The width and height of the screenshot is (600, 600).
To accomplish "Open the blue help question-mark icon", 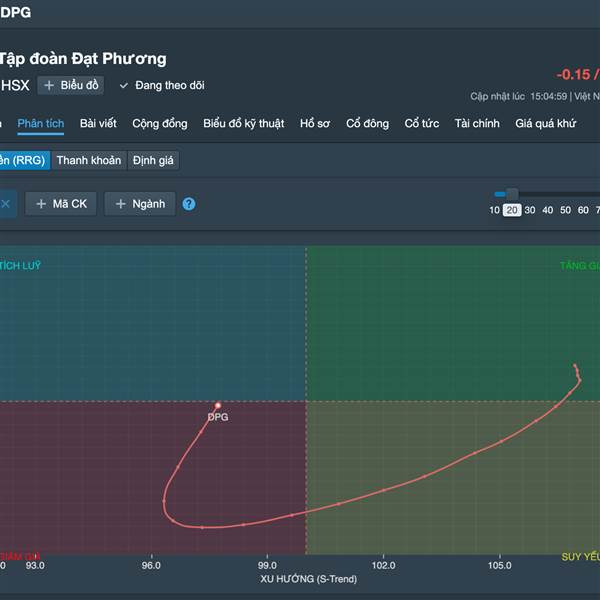I will click(x=189, y=204).
